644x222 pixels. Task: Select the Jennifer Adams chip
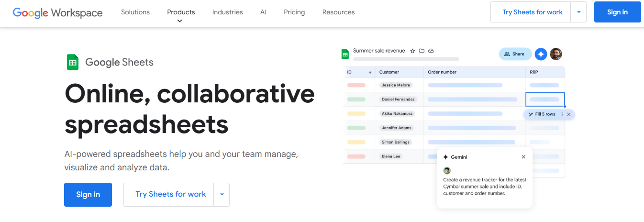pyautogui.click(x=396, y=128)
